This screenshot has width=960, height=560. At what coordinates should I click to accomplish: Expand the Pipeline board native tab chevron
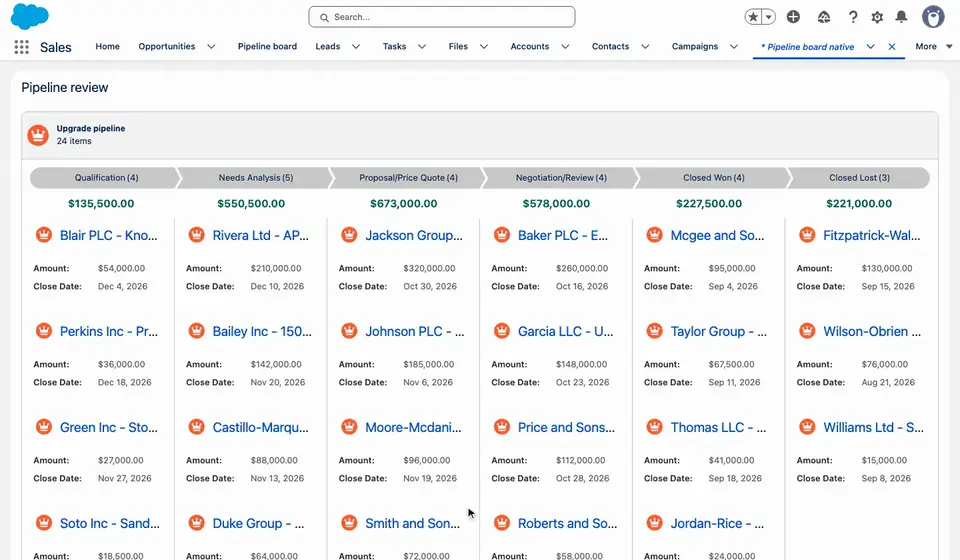tap(871, 47)
